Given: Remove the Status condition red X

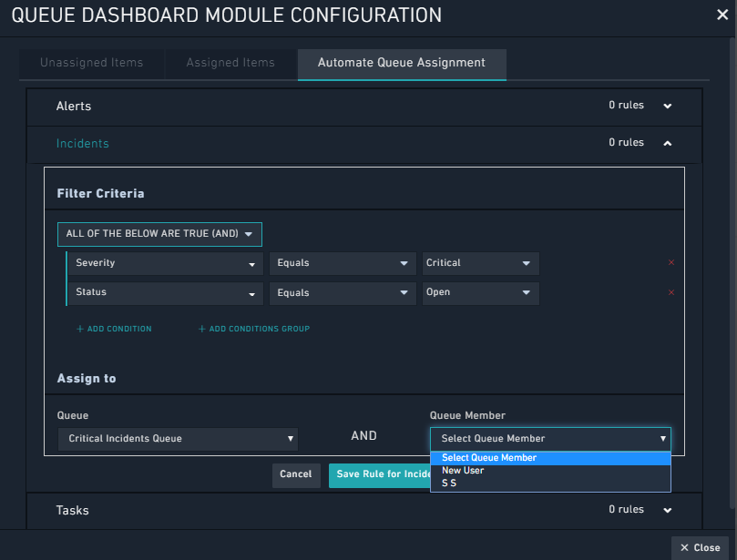Looking at the screenshot, I should click(x=671, y=292).
